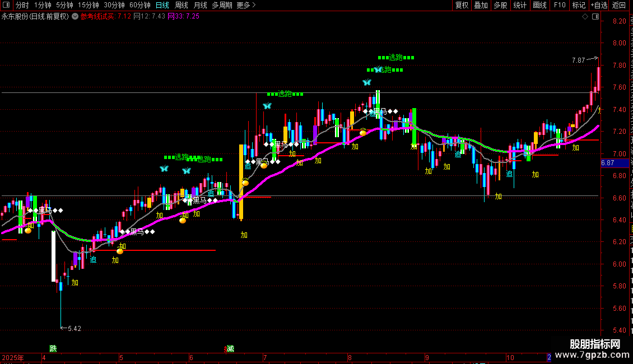Viewport: 633px width, 364px height.
Task: Open the 画线 drawing tools
Action: (539, 5)
